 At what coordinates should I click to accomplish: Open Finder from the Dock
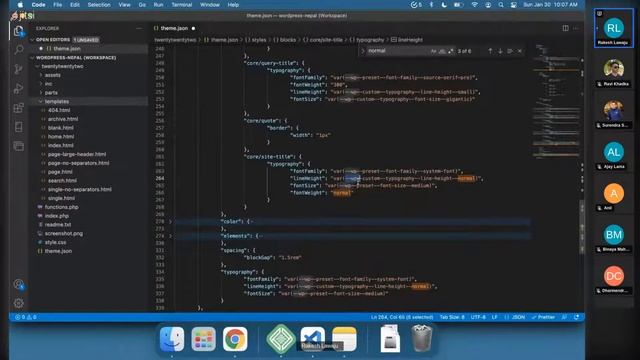pos(172,339)
